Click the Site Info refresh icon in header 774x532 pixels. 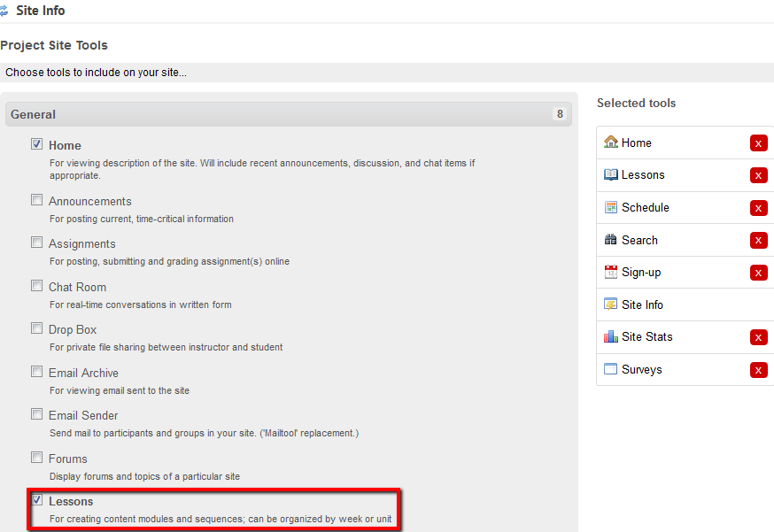[x=4, y=12]
